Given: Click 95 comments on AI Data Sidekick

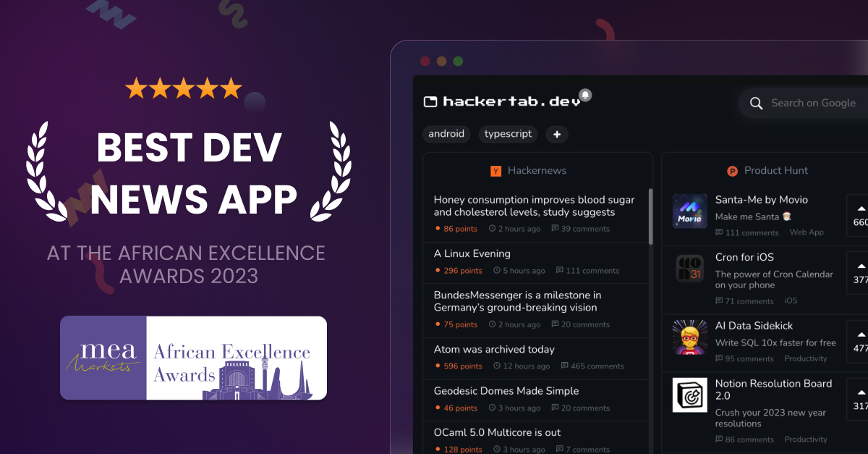Looking at the screenshot, I should tap(744, 359).
